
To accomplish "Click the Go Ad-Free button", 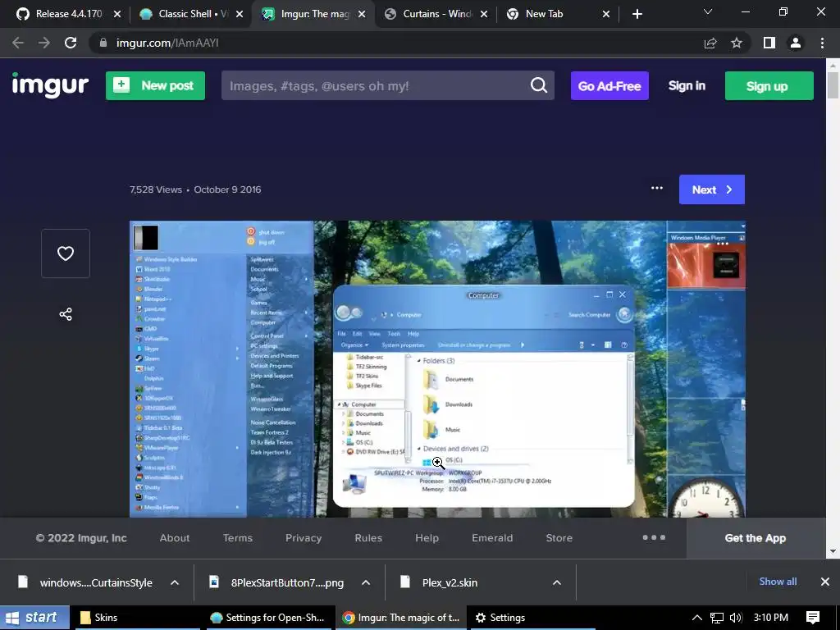I will pos(609,85).
